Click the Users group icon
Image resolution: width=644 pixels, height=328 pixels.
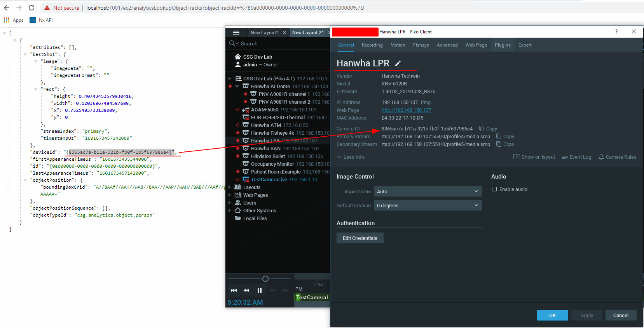tap(238, 203)
